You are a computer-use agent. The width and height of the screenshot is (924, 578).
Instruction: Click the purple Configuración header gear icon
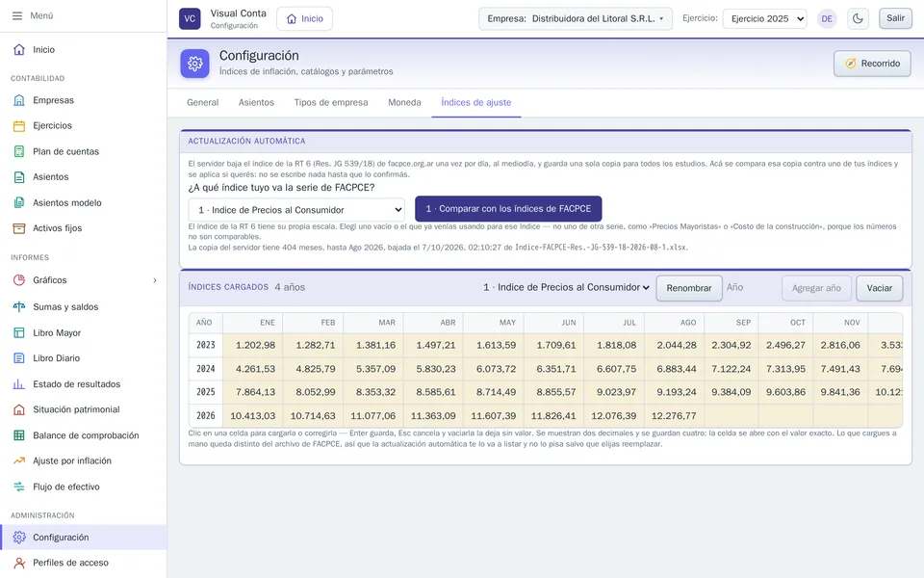pos(195,64)
